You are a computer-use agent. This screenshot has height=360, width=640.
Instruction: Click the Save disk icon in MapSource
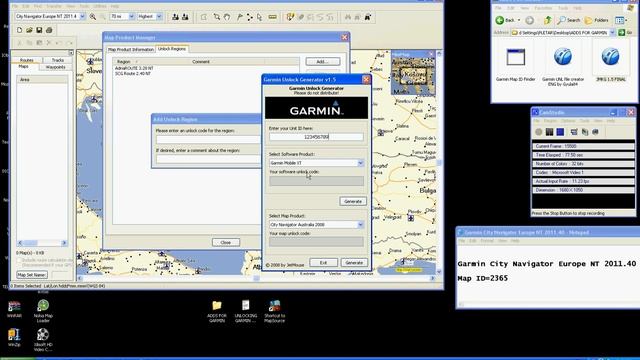[39, 30]
